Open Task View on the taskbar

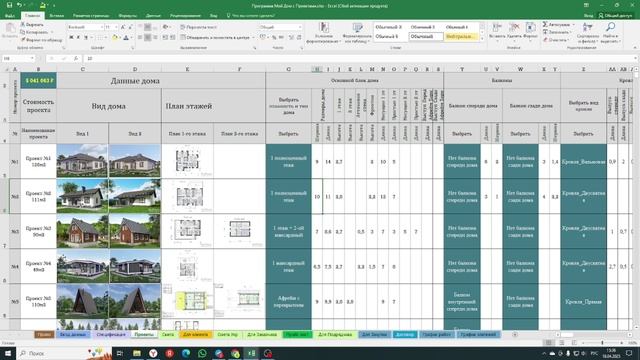click(120, 353)
